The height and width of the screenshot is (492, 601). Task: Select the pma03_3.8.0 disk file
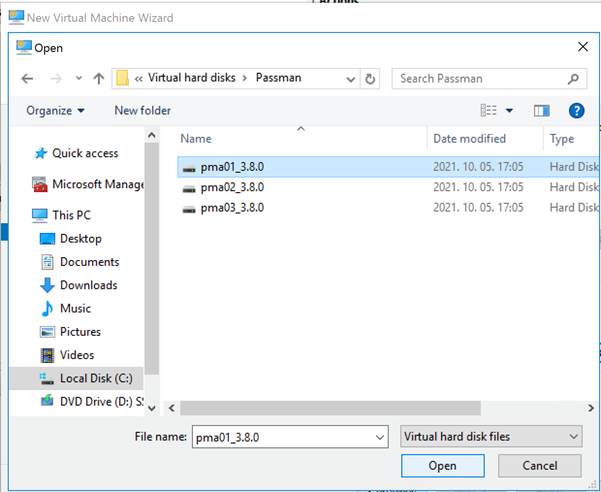coord(388,208)
